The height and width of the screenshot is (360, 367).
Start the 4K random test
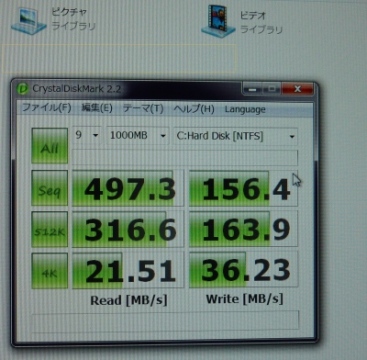50,270
